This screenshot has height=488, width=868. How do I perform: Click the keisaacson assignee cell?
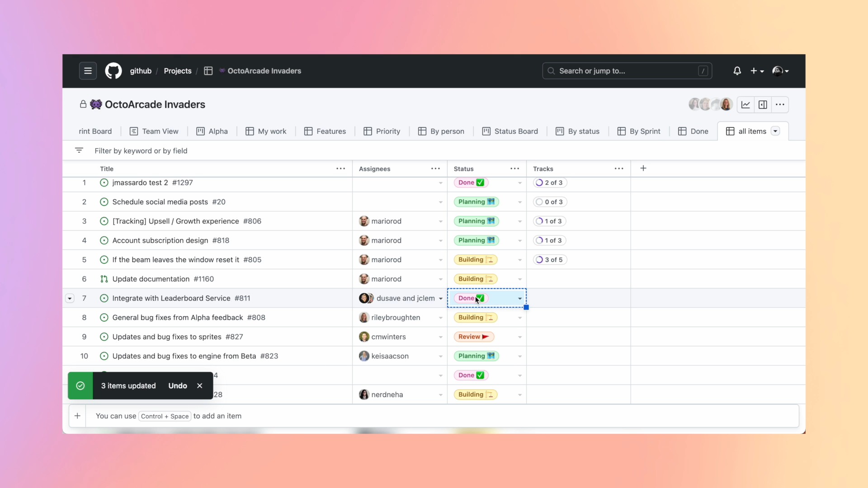[x=400, y=356]
